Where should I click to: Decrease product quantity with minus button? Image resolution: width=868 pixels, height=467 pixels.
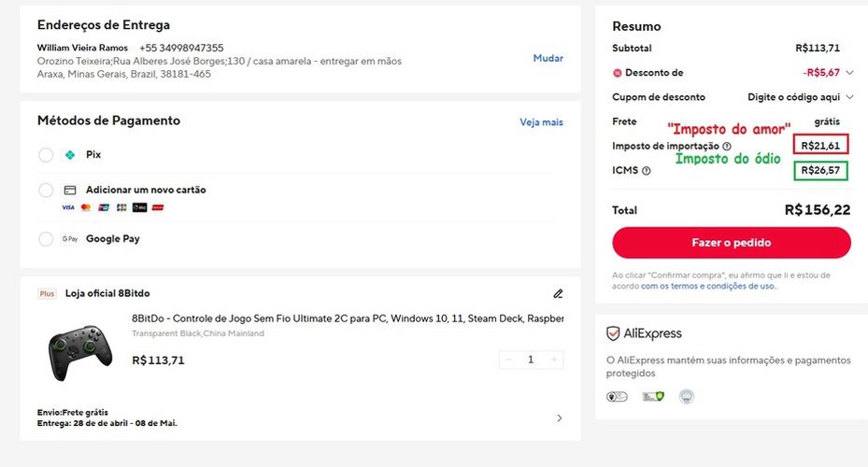point(507,361)
